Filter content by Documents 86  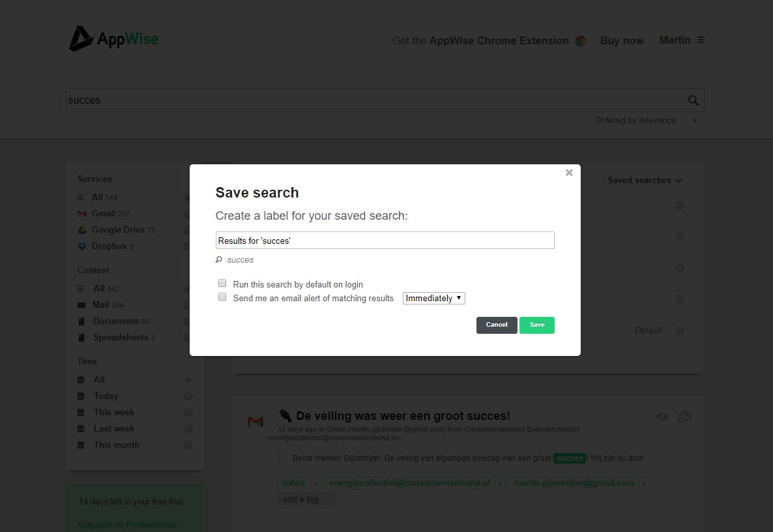coord(121,321)
